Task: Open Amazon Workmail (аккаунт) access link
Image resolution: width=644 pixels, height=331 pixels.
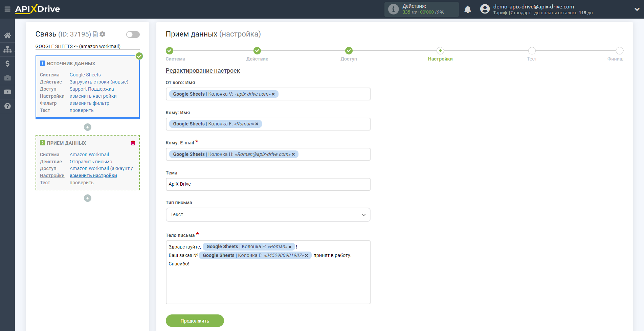Action: coord(102,168)
